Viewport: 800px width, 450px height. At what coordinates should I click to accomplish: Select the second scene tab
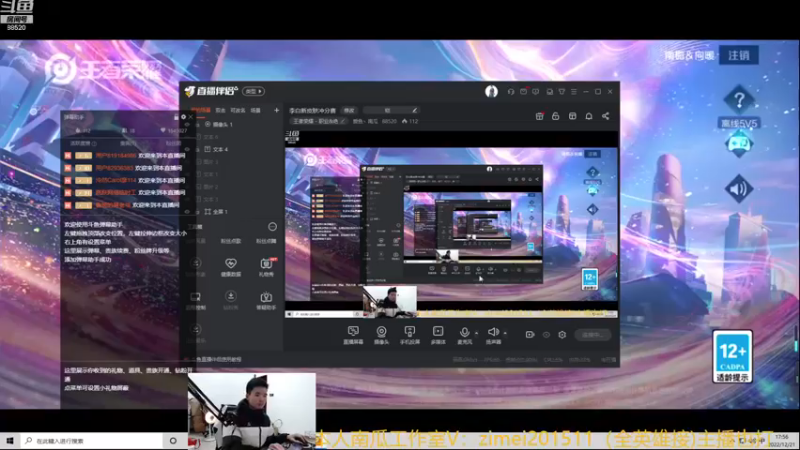220,110
